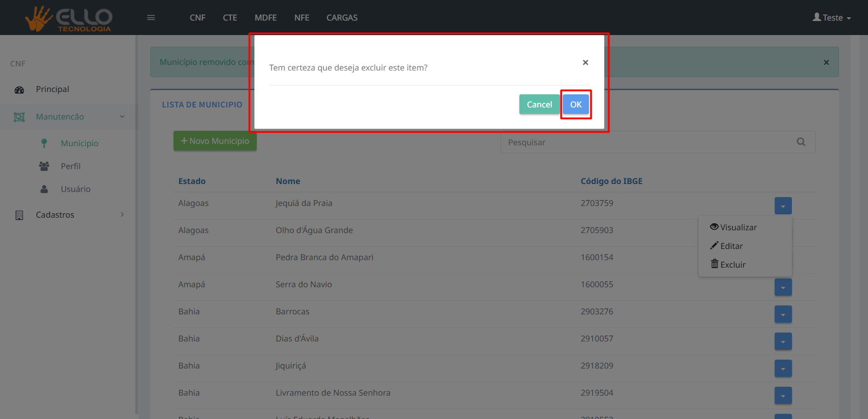Select Excluir from the row context menu

pos(728,265)
